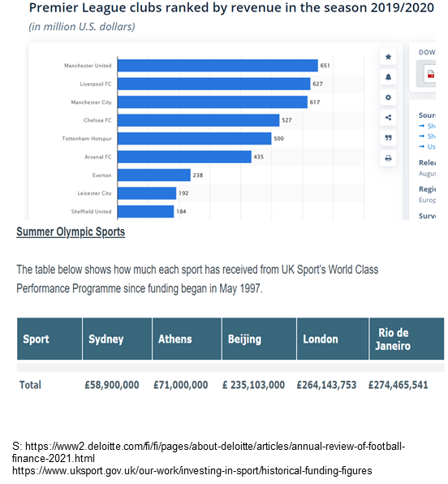The image size is (448, 484).
Task: Click the print icon
Action: point(388,158)
